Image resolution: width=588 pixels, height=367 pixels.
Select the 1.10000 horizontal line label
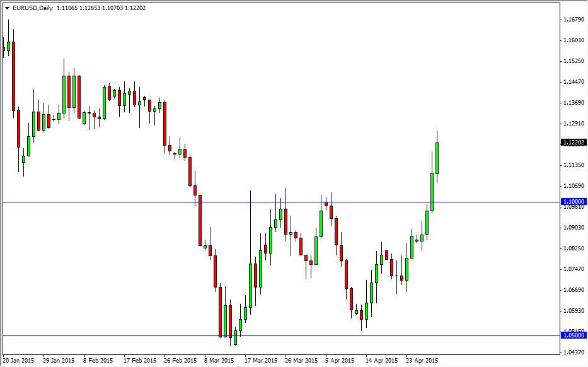tap(572, 201)
